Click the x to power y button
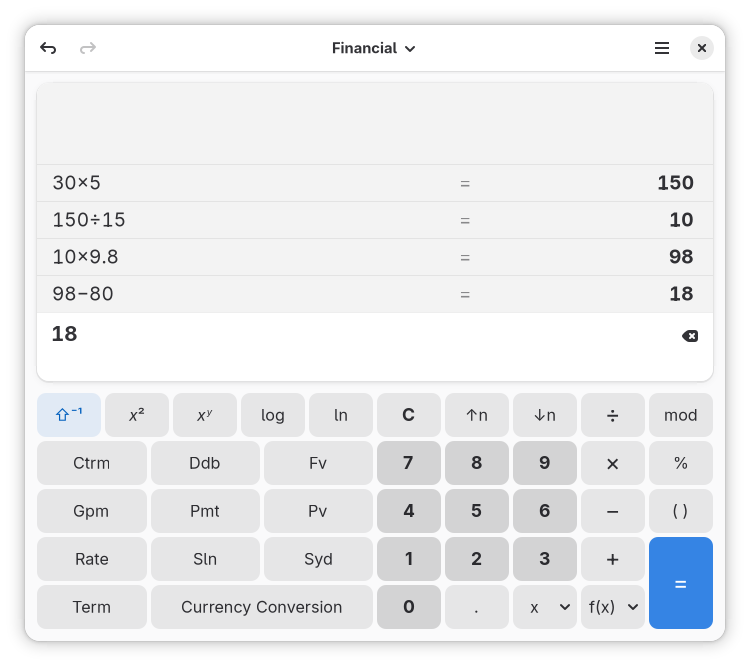Image resolution: width=750 pixels, height=666 pixels. pos(205,415)
